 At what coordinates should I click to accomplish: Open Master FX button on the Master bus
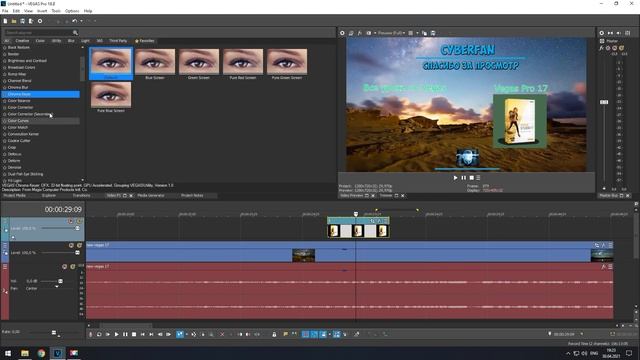click(601, 48)
